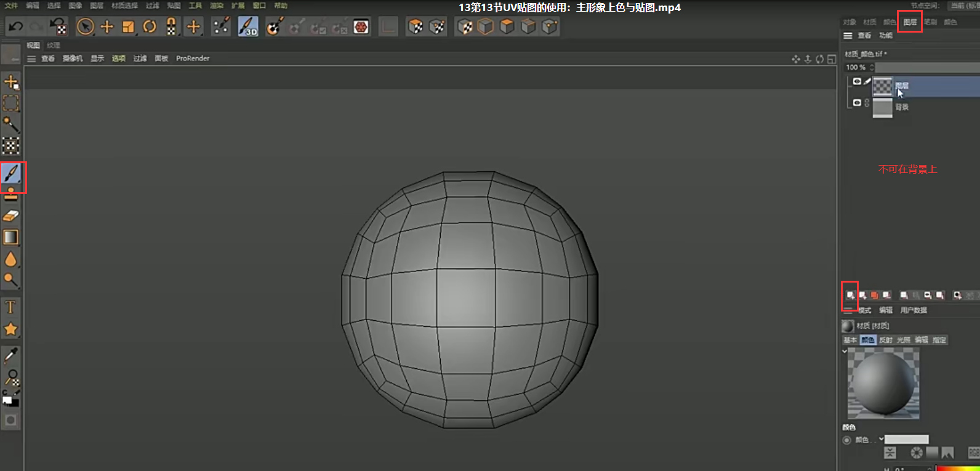Click the viewport rotate-camera icon
Image resolution: width=980 pixels, height=471 pixels.
pyautogui.click(x=819, y=59)
